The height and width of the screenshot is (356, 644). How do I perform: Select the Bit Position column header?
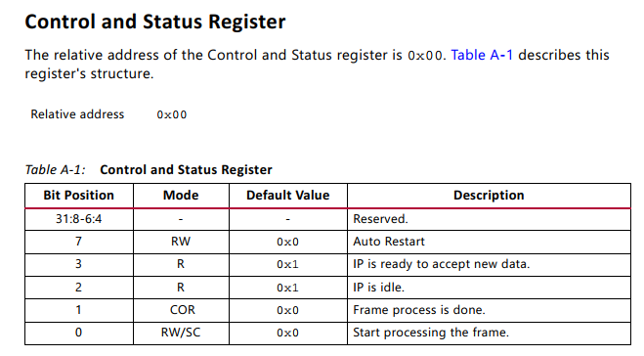[x=79, y=196]
